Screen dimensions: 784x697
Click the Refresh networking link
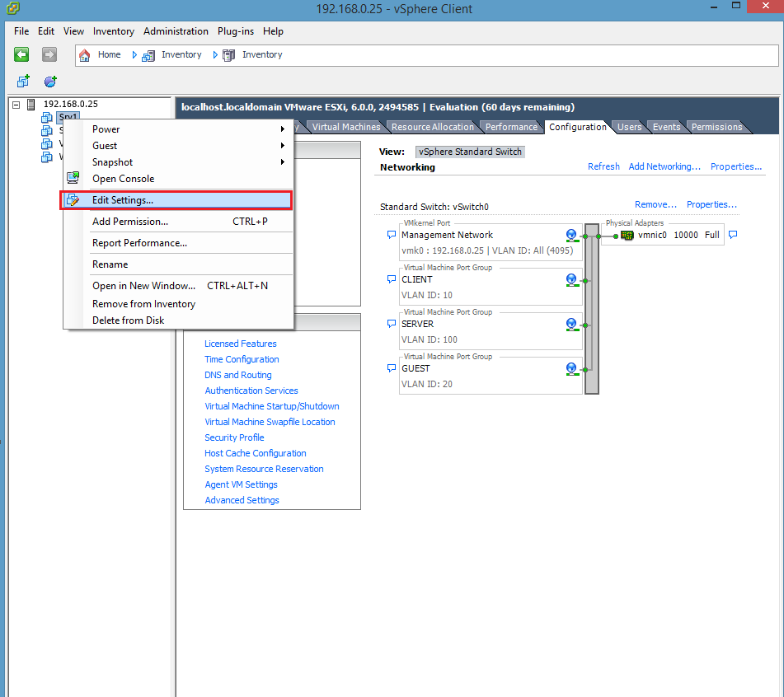click(603, 166)
